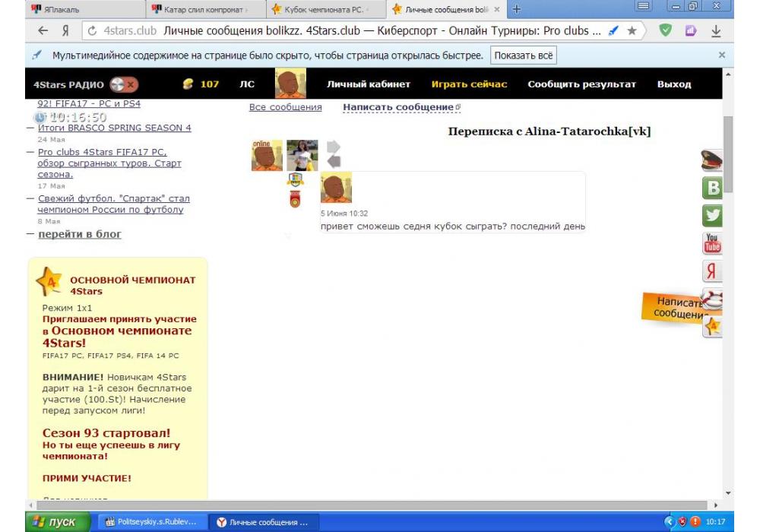760x532 pixels.
Task: Open a new browser tab with plus
Action: (x=517, y=8)
